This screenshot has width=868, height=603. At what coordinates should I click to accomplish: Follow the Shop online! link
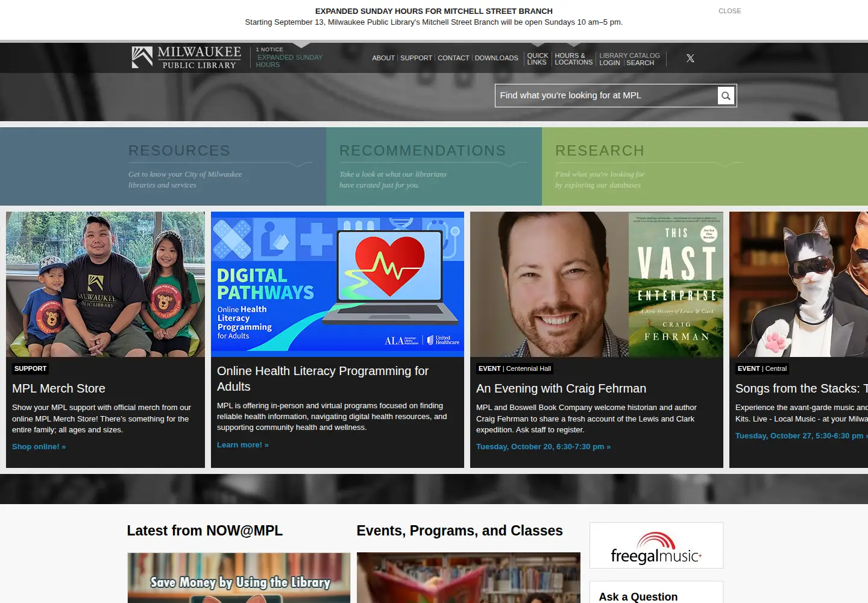pyautogui.click(x=39, y=447)
